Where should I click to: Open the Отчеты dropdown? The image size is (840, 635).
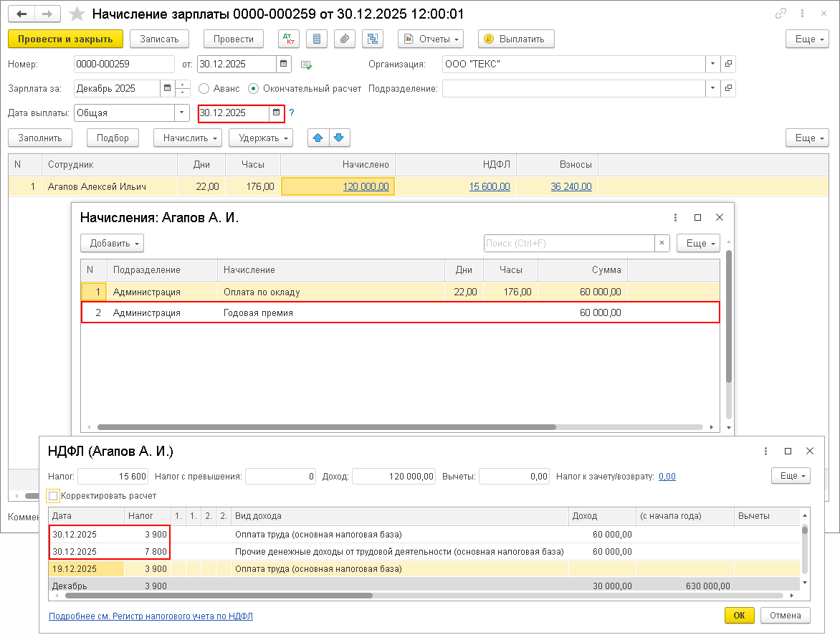coord(431,39)
